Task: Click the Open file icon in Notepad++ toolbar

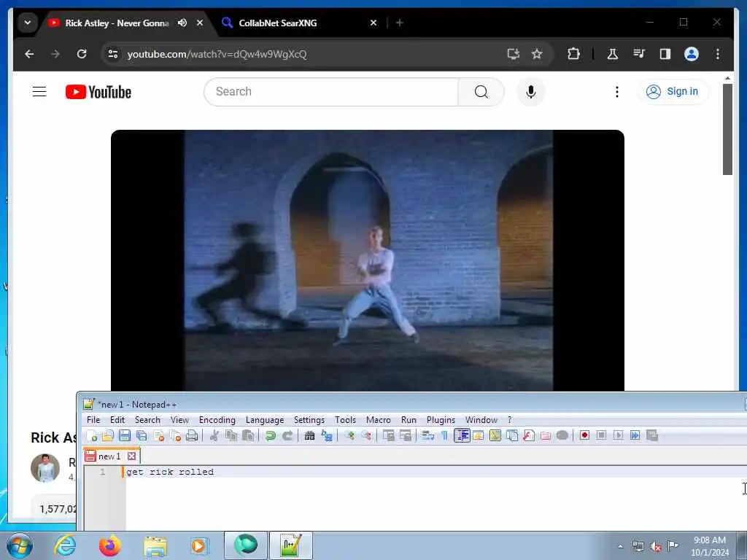Action: [x=108, y=435]
